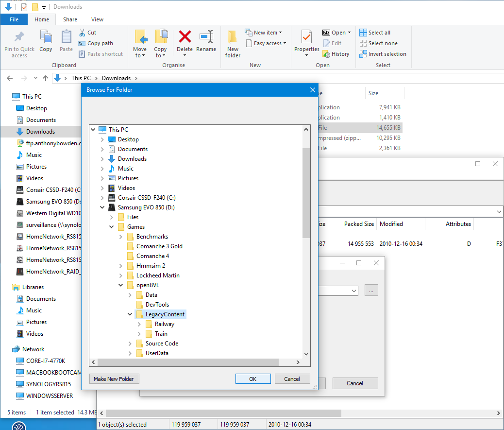Click the Make New Folder button
Viewport: 504px width, 430px height.
click(114, 378)
